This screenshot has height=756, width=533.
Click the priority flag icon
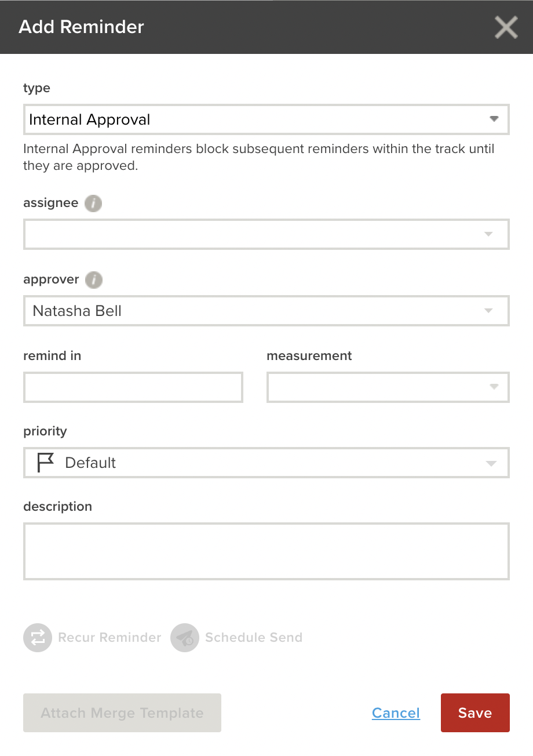46,463
